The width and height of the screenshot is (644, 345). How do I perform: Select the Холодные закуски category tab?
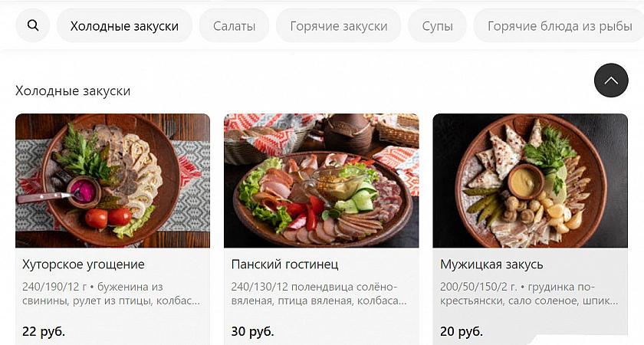pyautogui.click(x=124, y=26)
